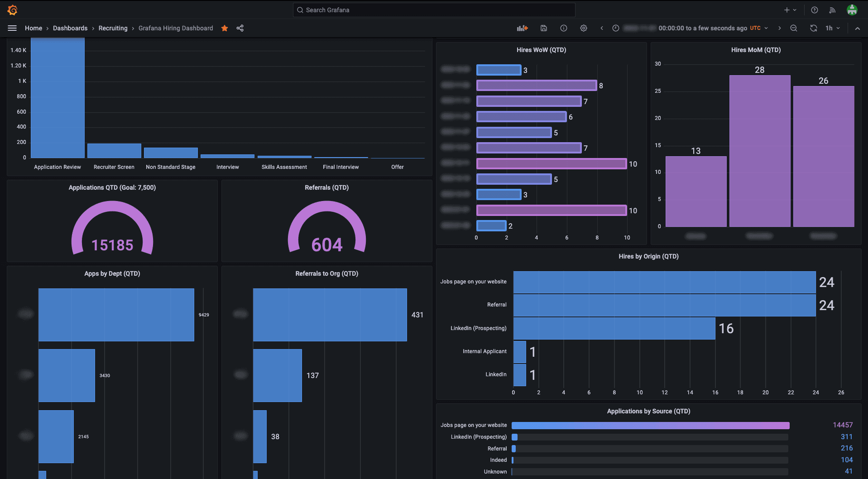Share the dashboard using the share icon
Image resolution: width=868 pixels, height=479 pixels.
pyautogui.click(x=240, y=28)
